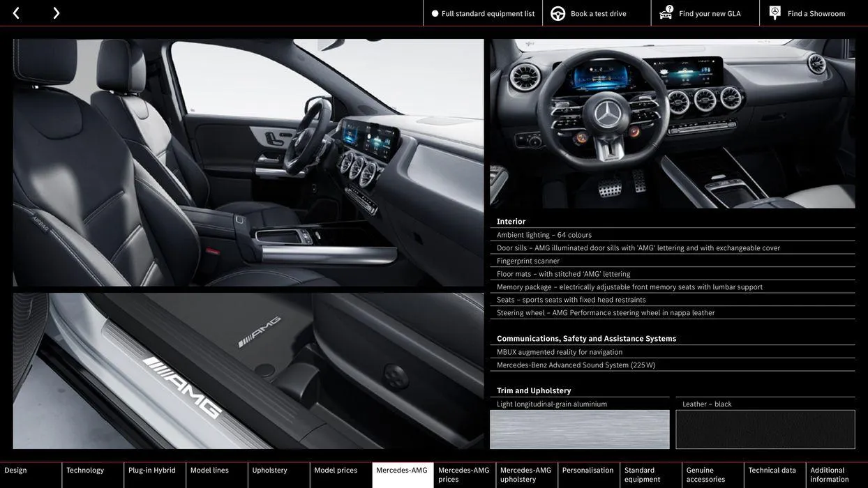Open Additional information tab

click(x=837, y=475)
